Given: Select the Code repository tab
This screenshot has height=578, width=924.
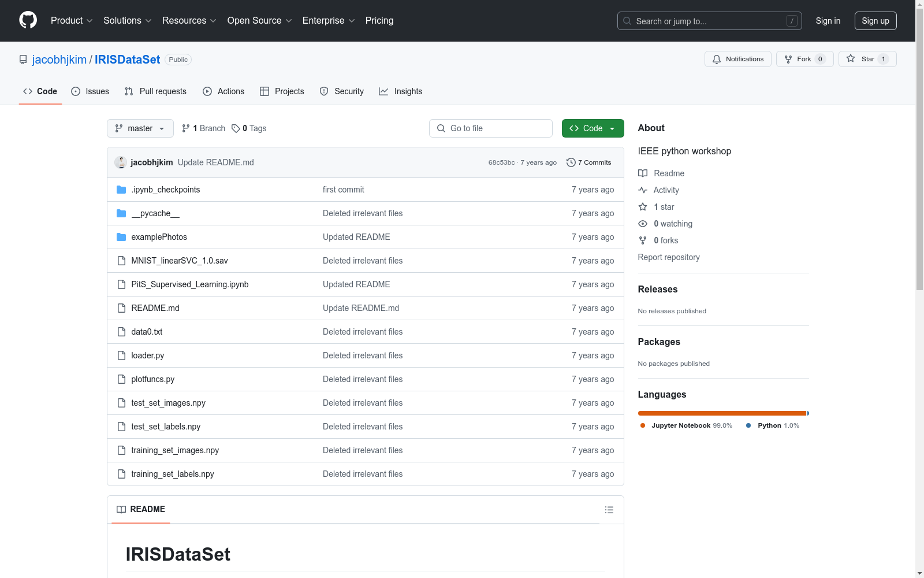Looking at the screenshot, I should (40, 91).
